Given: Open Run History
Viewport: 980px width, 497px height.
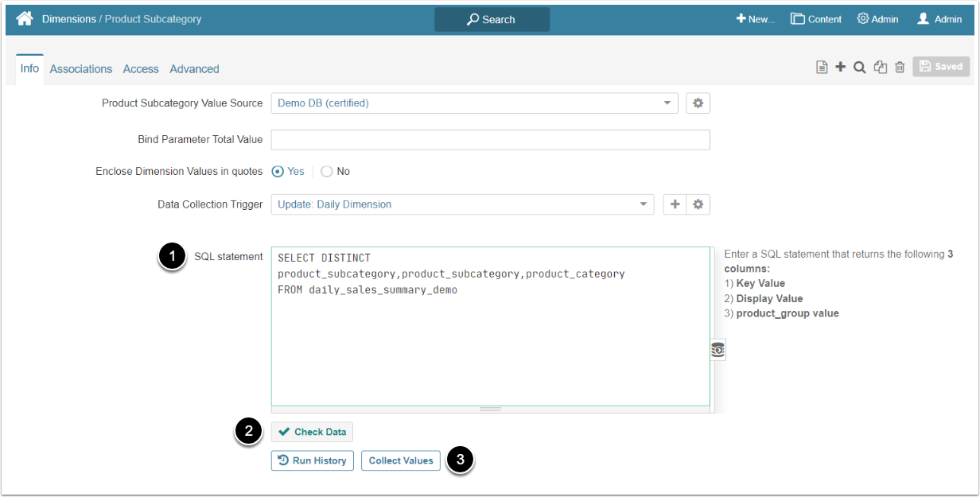Looking at the screenshot, I should click(313, 460).
